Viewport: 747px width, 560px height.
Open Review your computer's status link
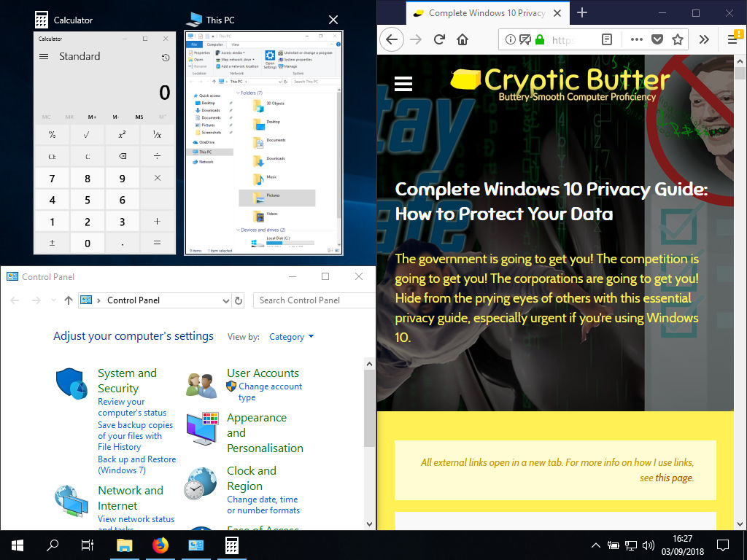pyautogui.click(x=132, y=407)
